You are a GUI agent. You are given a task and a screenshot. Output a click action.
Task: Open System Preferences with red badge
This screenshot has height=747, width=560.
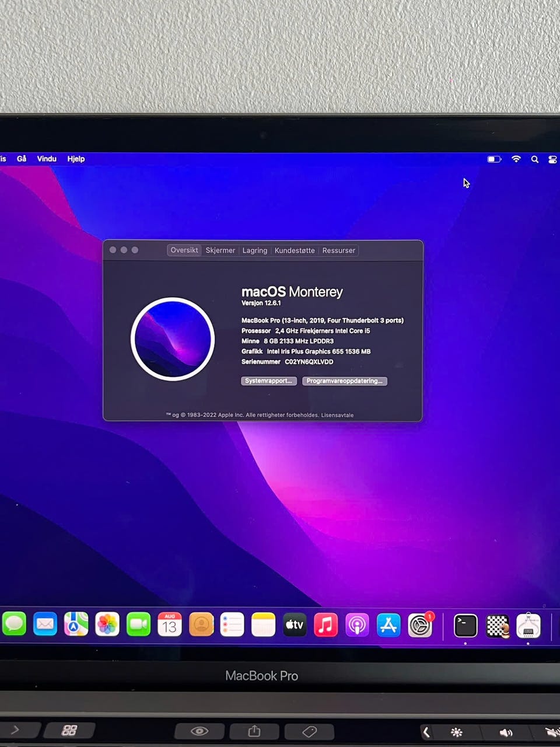[x=420, y=624]
